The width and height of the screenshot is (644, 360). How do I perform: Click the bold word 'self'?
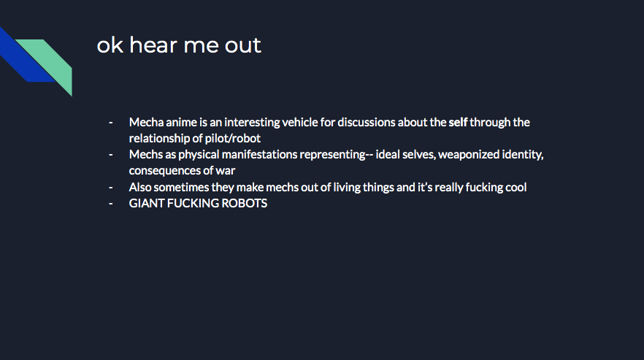pyautogui.click(x=458, y=122)
